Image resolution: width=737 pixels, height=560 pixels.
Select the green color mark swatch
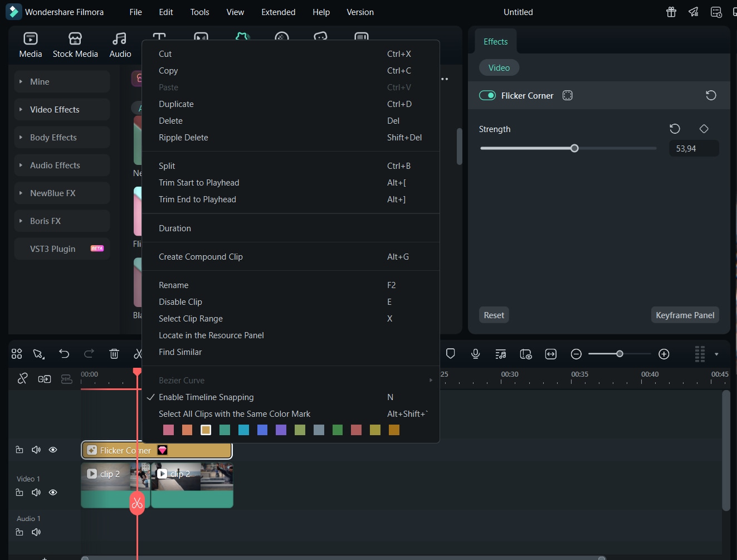tap(338, 430)
